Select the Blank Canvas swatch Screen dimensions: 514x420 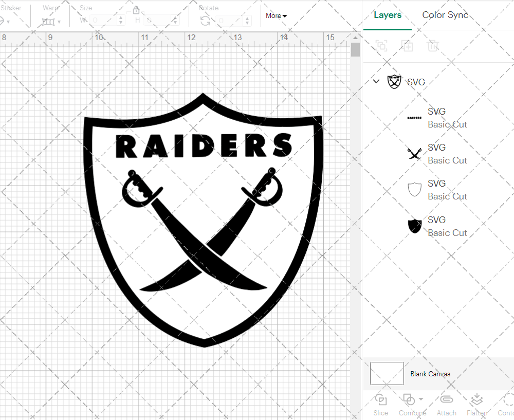coord(387,373)
